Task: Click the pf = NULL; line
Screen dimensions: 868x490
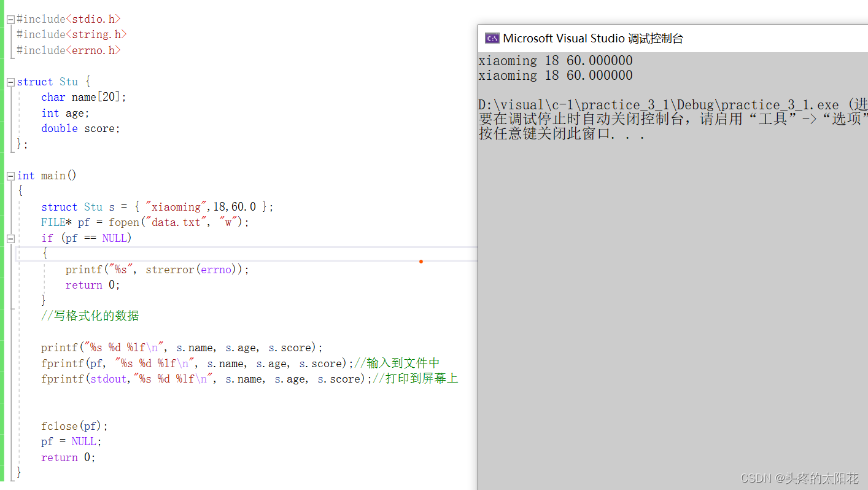Action: pos(71,441)
